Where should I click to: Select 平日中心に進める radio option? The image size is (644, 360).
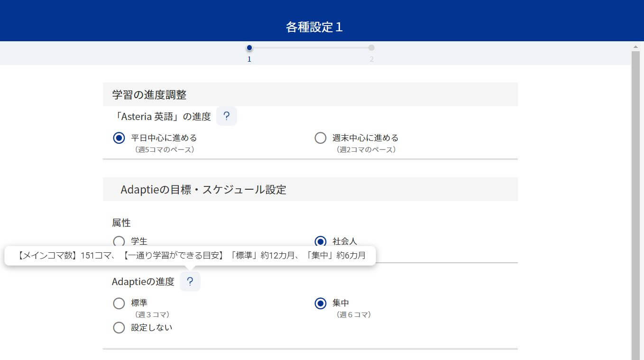119,138
